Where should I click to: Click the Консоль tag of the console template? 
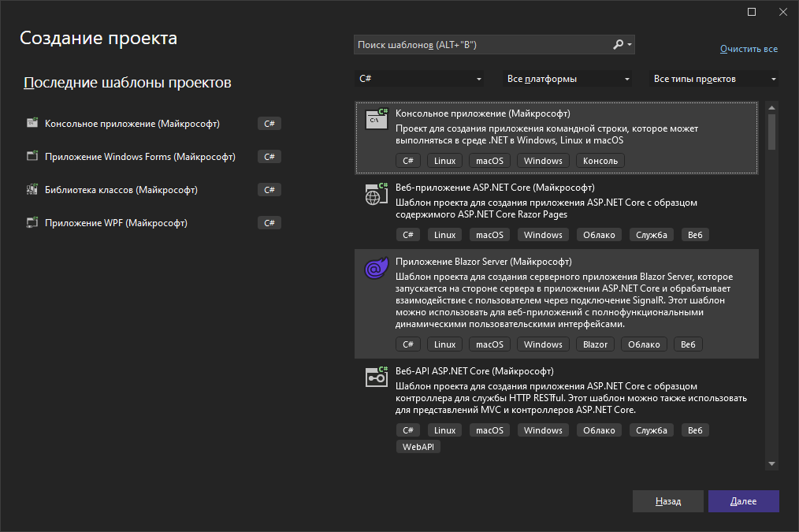tap(600, 161)
